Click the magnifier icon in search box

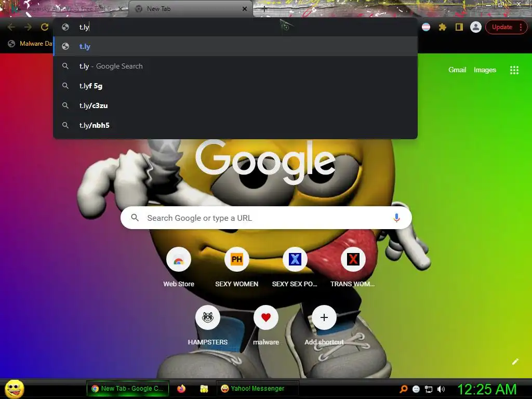[x=135, y=218]
